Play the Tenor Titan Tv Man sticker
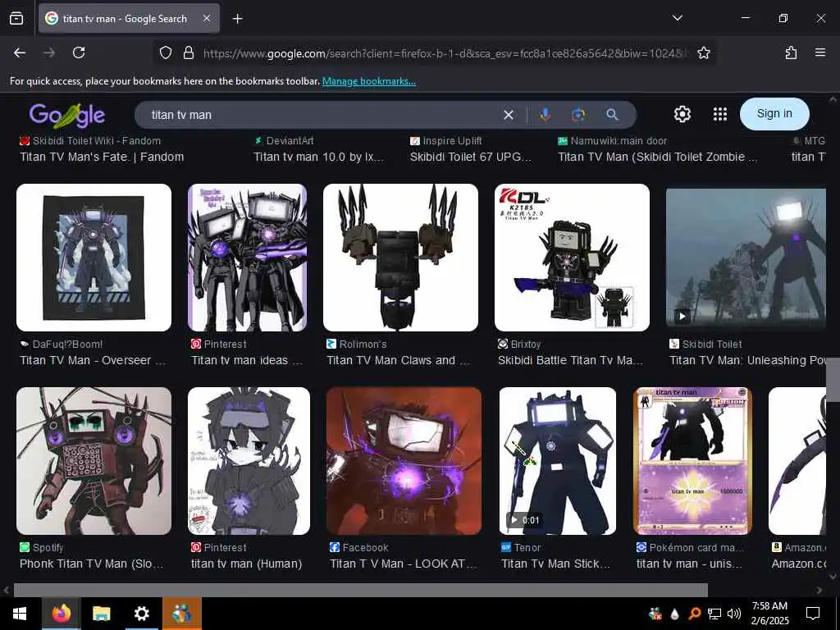840x630 pixels. [x=558, y=461]
